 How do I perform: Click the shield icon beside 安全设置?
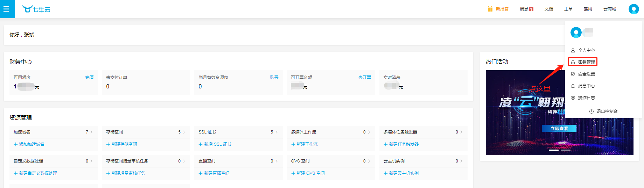click(573, 74)
